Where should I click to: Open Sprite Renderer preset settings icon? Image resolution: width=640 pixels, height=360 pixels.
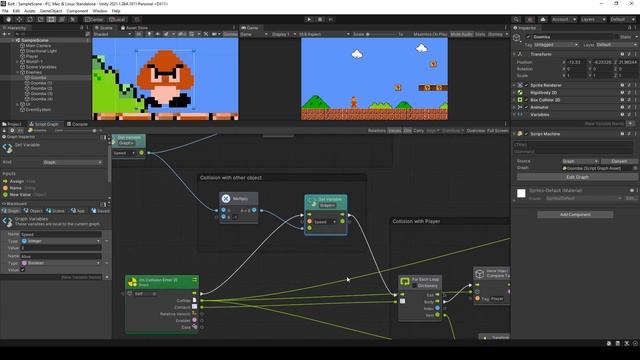point(629,85)
